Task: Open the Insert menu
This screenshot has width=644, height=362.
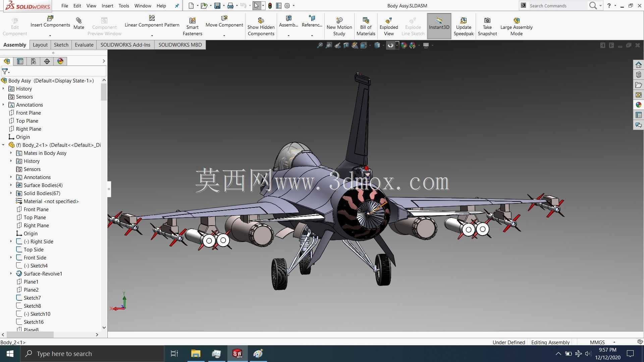Action: point(107,6)
